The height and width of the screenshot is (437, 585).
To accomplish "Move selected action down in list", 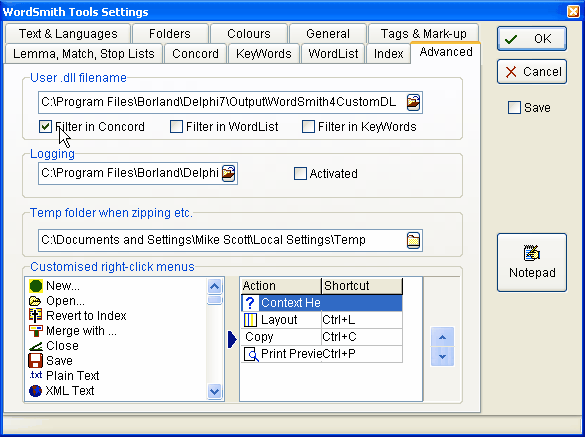I will [442, 356].
